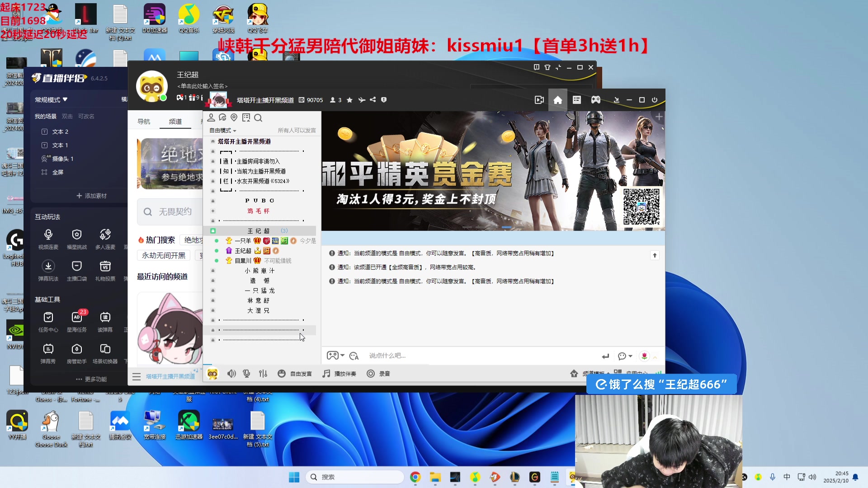Click the 和平精英赏金赛 banner image

tap(493, 171)
